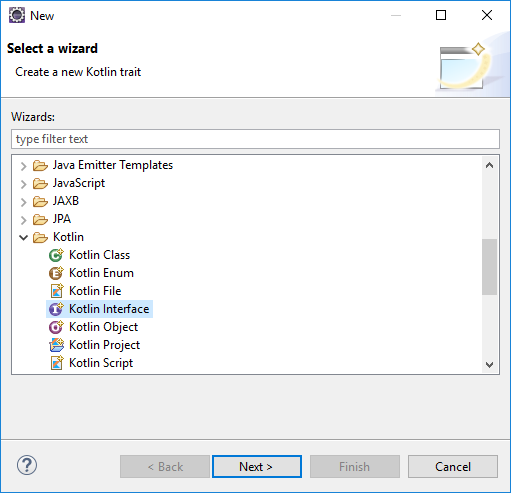Select the Kotlin Interface label

(109, 309)
